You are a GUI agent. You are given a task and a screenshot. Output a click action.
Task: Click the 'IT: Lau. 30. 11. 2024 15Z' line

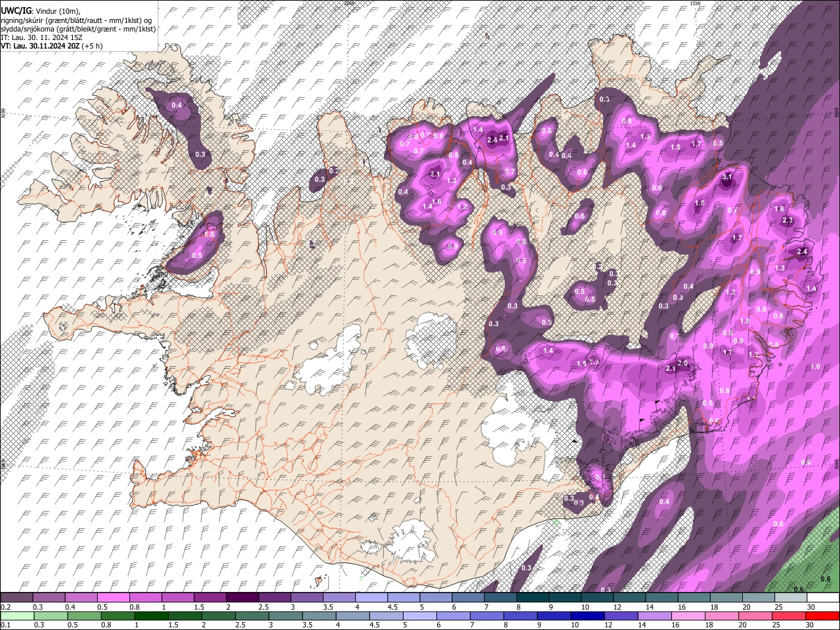tap(41, 37)
